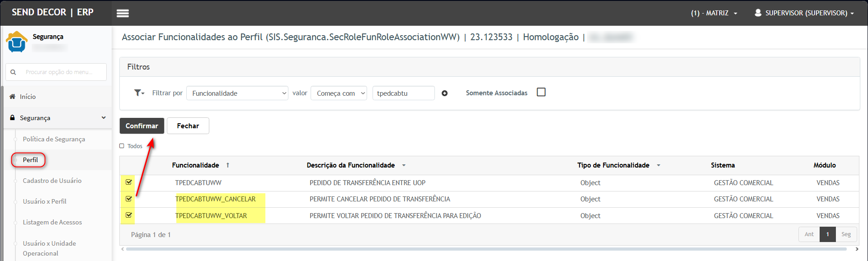
Task: Open Cadastro de Usuário in sidebar
Action: tap(52, 181)
